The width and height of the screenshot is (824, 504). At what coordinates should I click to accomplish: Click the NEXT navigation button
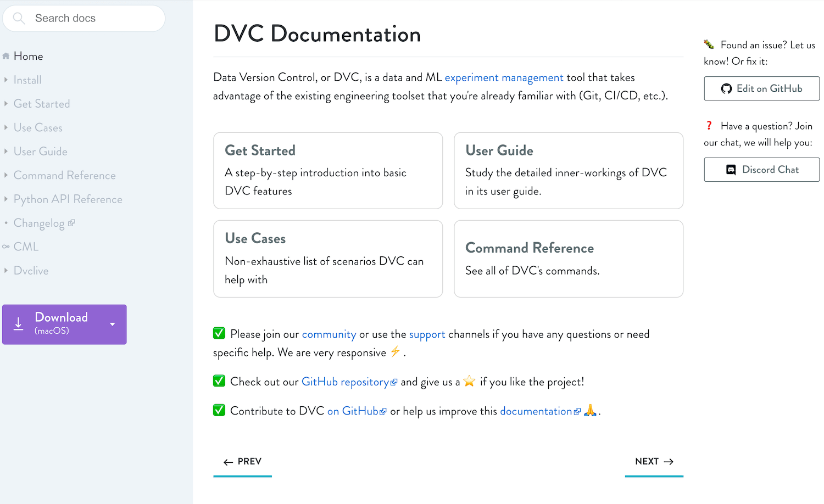[654, 461]
